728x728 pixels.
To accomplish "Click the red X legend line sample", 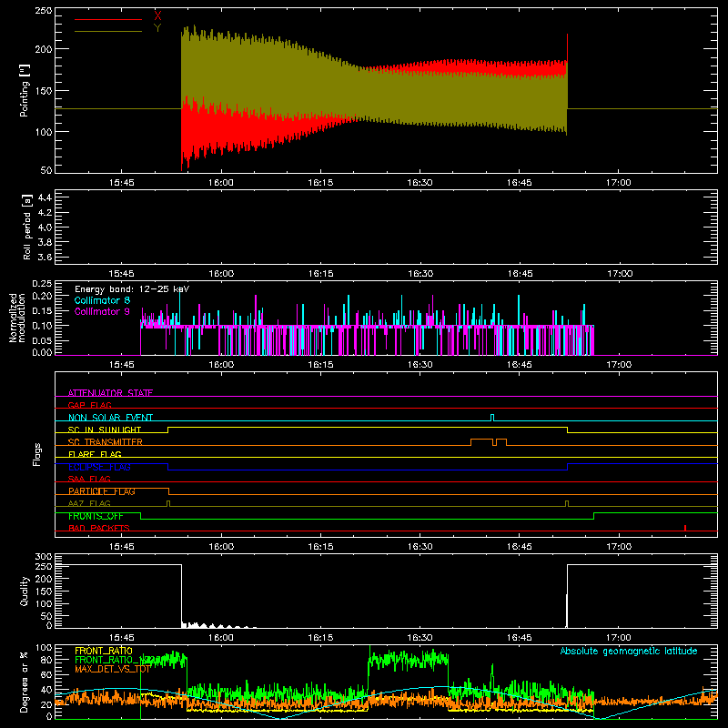I will [107, 19].
